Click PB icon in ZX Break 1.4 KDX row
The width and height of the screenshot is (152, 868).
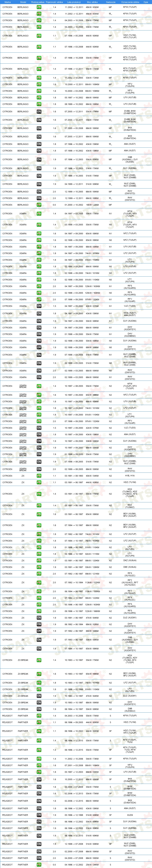[x=39, y=660]
